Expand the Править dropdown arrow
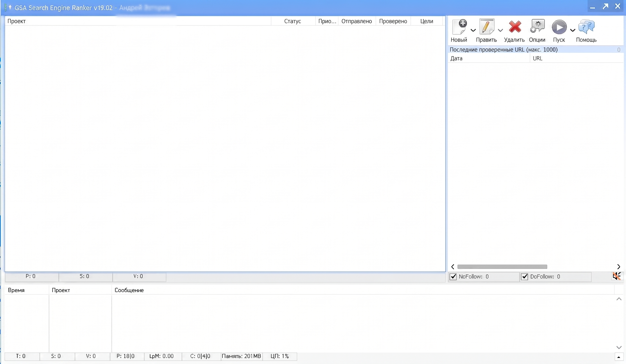626x364 pixels. (500, 30)
